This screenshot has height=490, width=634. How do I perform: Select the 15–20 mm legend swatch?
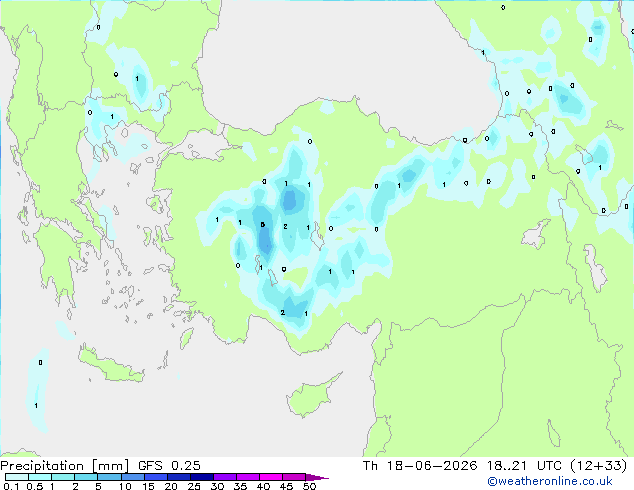156,477
